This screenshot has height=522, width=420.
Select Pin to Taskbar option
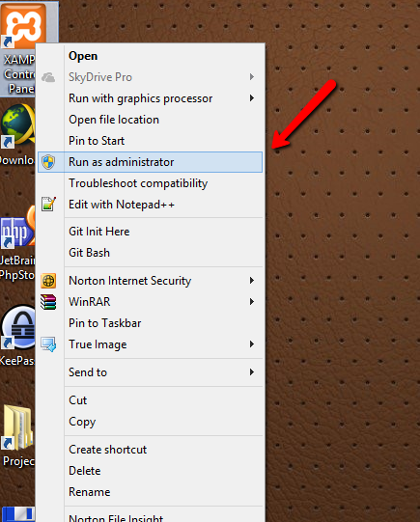pyautogui.click(x=105, y=323)
